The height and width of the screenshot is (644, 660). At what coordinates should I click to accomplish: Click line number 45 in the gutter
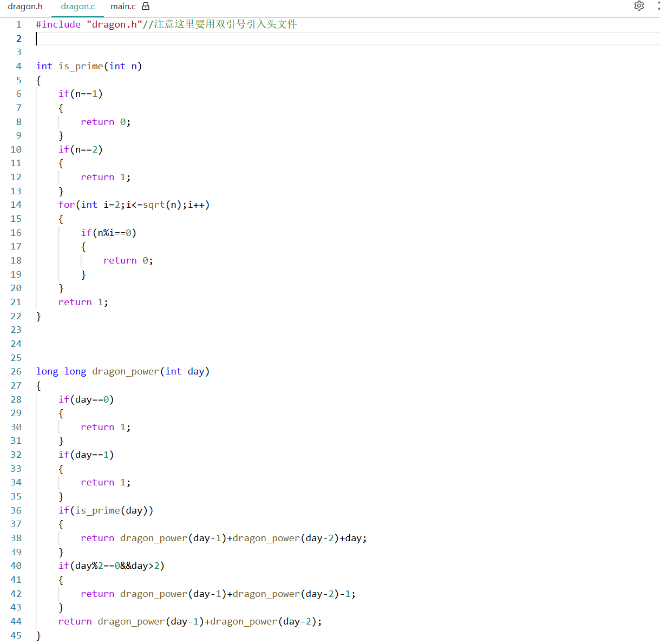(x=16, y=635)
